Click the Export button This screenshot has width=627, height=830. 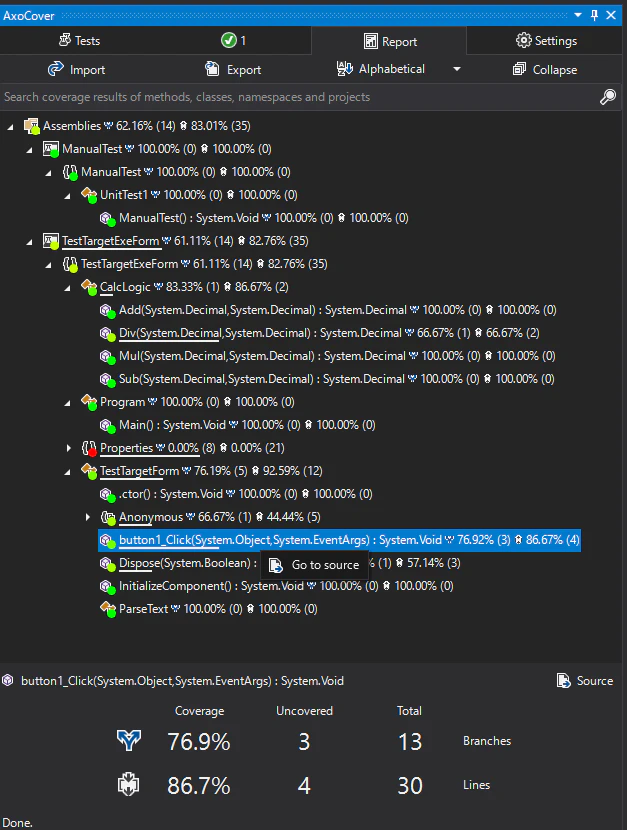[x=233, y=69]
